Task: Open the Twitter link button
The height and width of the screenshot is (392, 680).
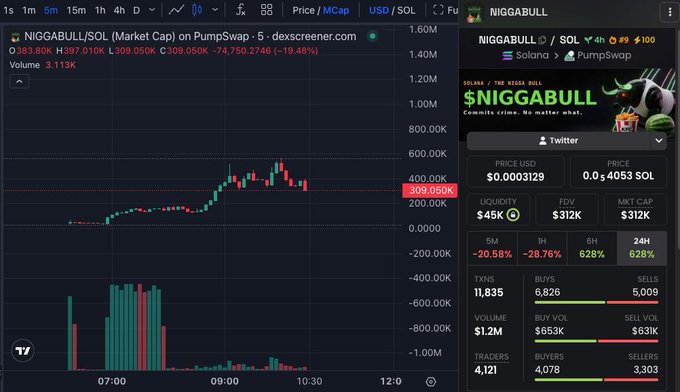Action: pyautogui.click(x=559, y=141)
